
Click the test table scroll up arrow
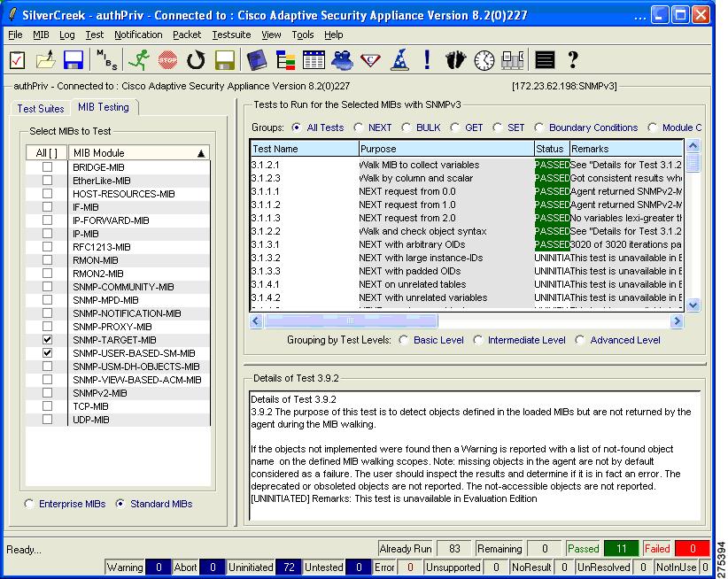693,146
